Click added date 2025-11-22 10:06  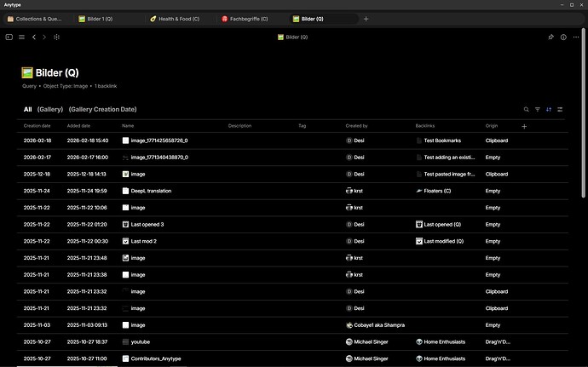[87, 208]
